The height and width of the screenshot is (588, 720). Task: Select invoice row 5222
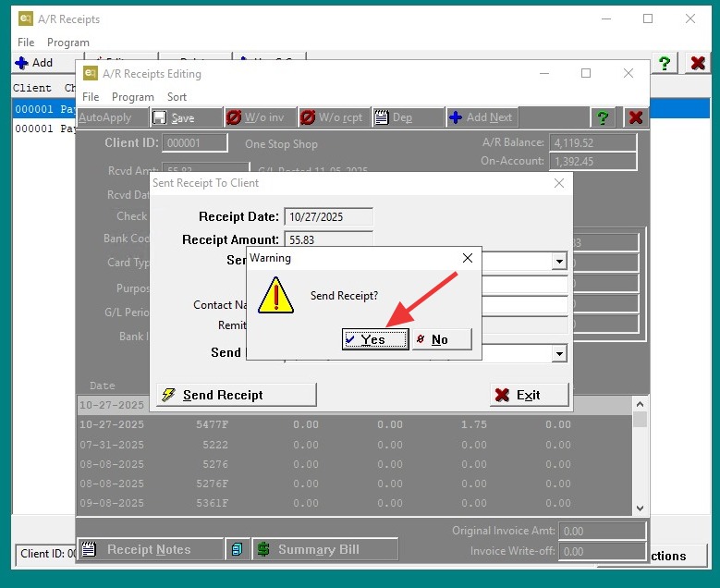pyautogui.click(x=355, y=445)
